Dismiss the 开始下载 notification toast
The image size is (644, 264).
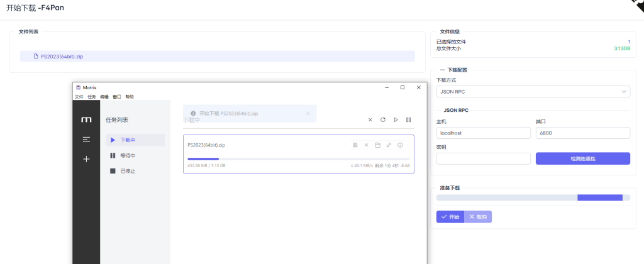308,113
